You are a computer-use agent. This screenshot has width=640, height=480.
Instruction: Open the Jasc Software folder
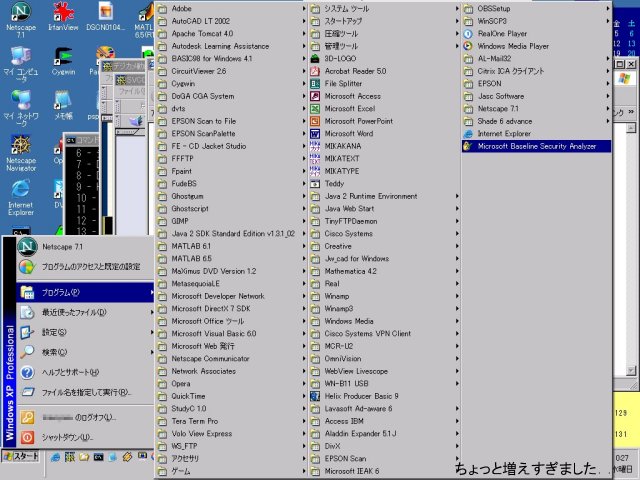click(x=536, y=96)
